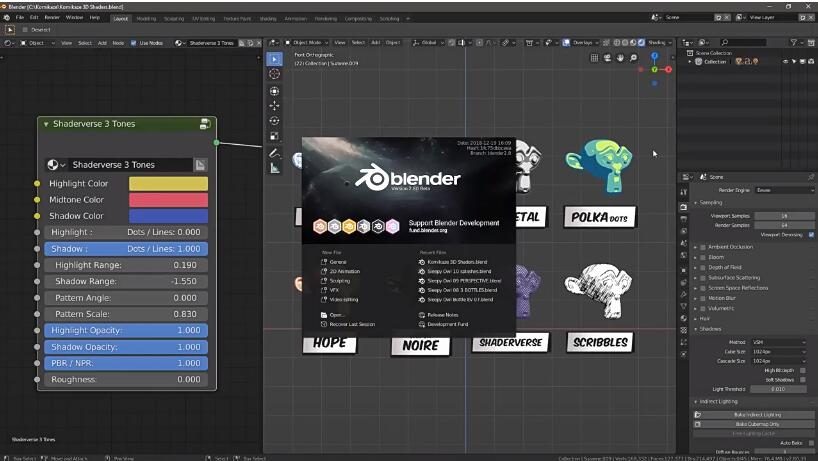Select the Annotate pencil tool
Viewport: 818px width, 461px height.
pos(274,153)
